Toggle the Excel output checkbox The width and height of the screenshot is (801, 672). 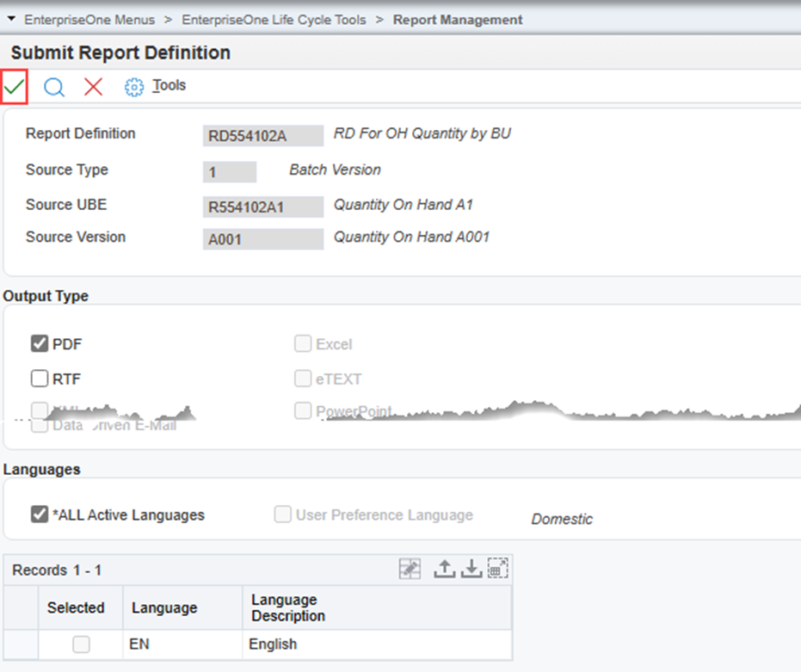click(x=303, y=343)
